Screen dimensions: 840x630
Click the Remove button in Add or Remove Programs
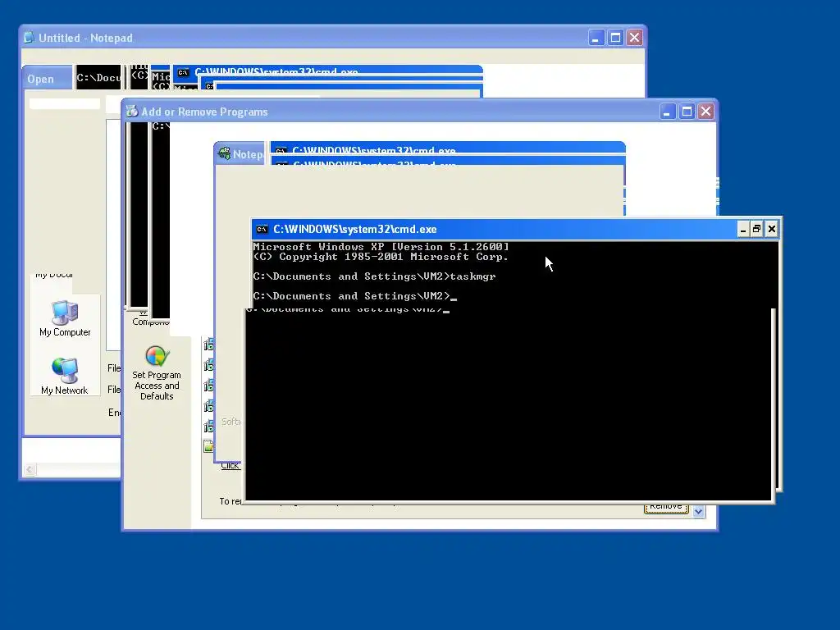pyautogui.click(x=666, y=507)
